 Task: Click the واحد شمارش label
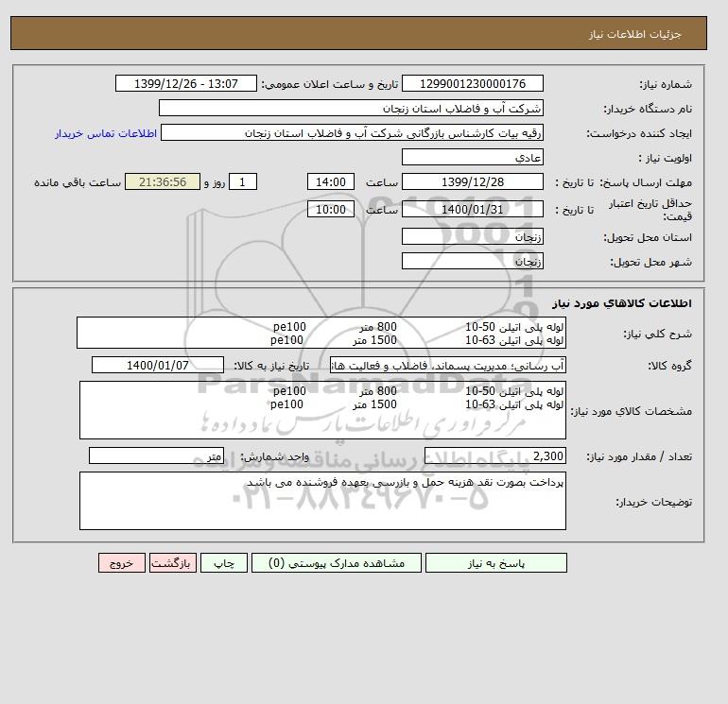[x=274, y=456]
